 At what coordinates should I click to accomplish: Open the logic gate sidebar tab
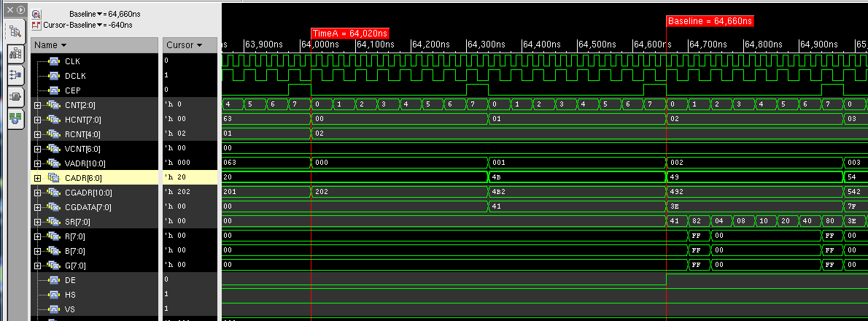(x=15, y=97)
